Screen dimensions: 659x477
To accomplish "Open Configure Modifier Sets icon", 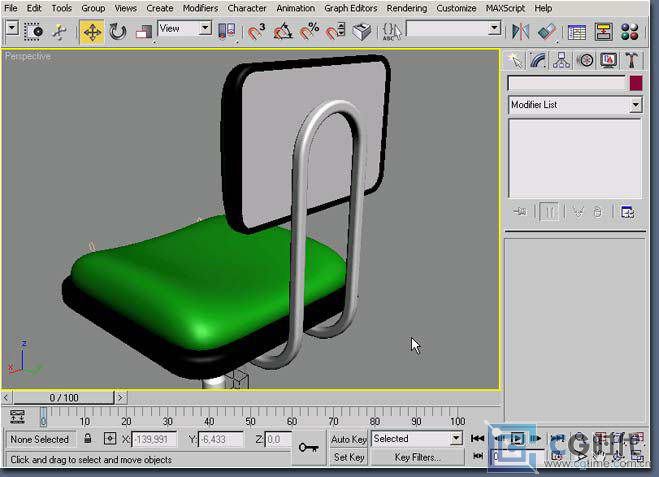I will 627,212.
